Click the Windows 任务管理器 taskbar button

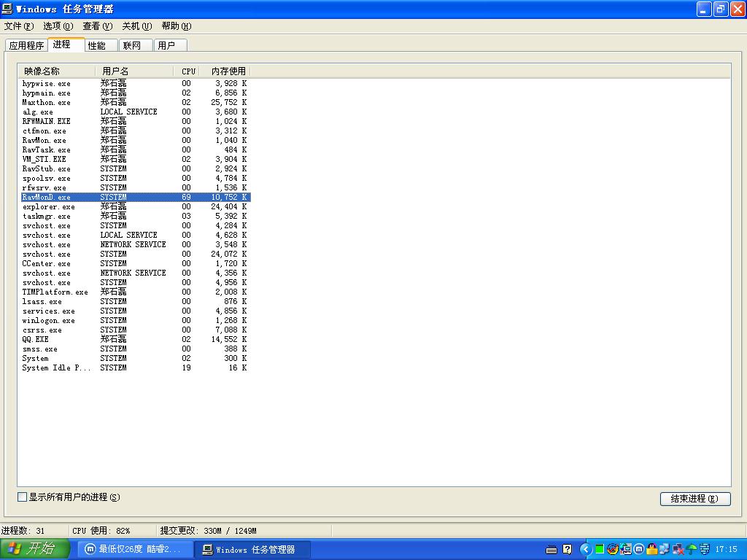[x=252, y=550]
